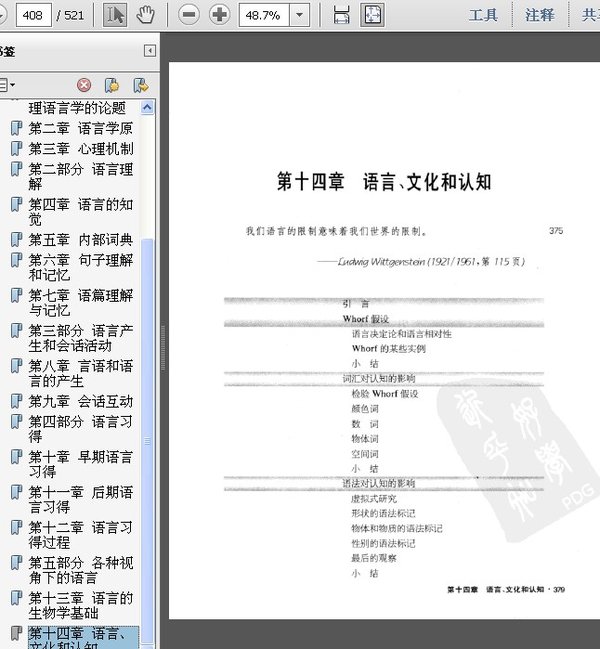600x649 pixels.
Task: Click the zoom out minus button
Action: (x=189, y=15)
